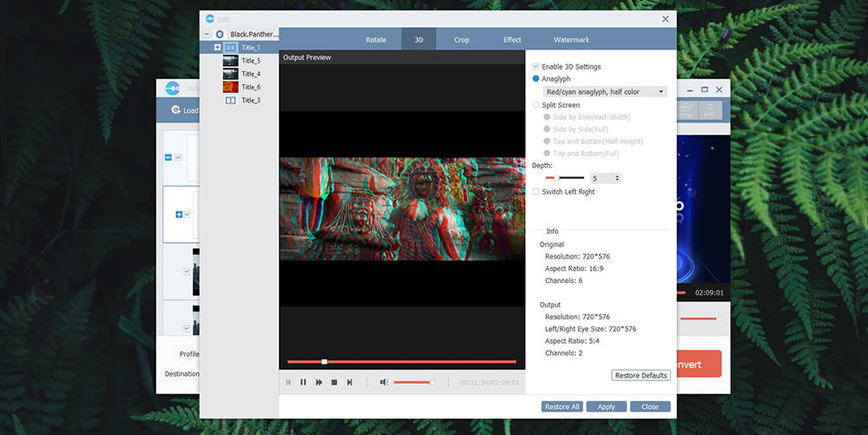Enable Switch Left Right checkbox
The width and height of the screenshot is (868, 435).
click(x=536, y=192)
